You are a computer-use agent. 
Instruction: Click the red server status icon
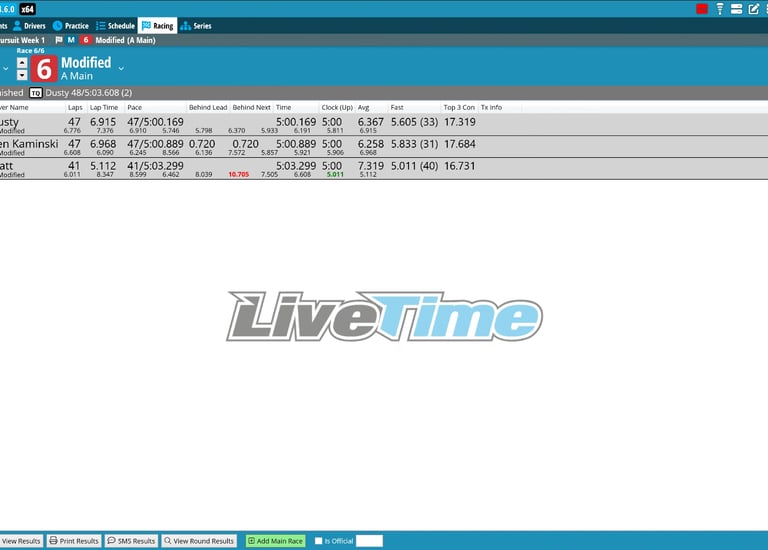coord(702,9)
